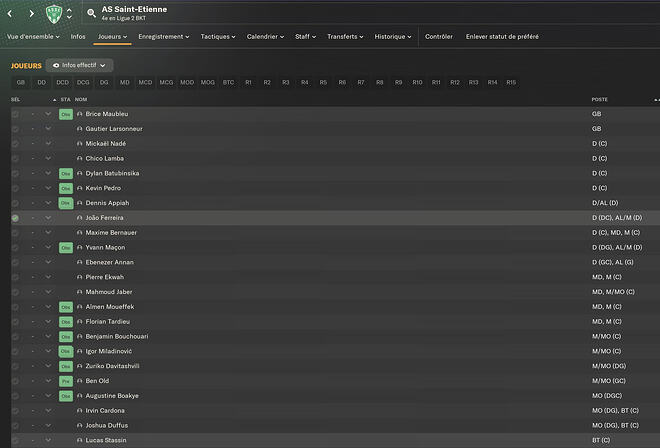Screen dimensions: 660x448
Task: Click the forward navigation arrow
Action: (32, 13)
